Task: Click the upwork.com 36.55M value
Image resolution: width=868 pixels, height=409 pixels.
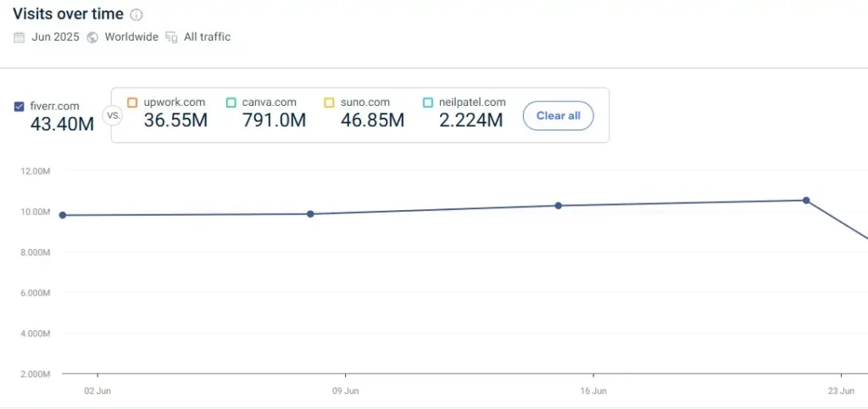Action: [175, 120]
